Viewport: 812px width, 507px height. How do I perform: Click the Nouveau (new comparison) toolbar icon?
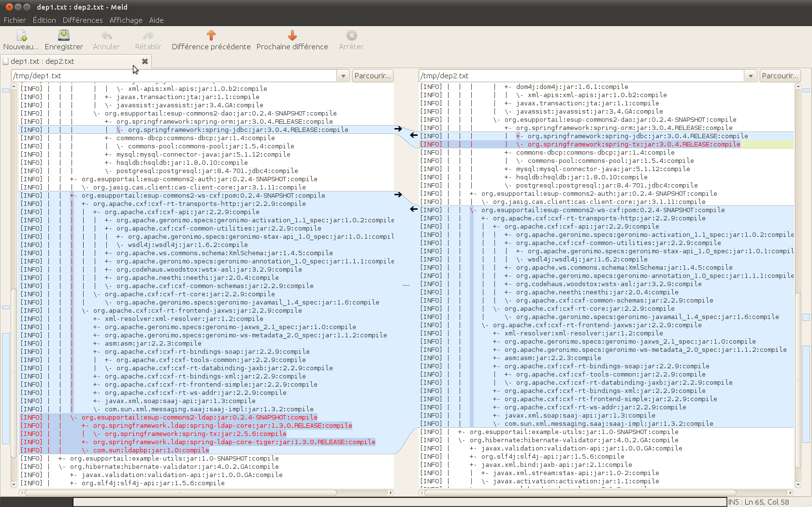pyautogui.click(x=21, y=36)
